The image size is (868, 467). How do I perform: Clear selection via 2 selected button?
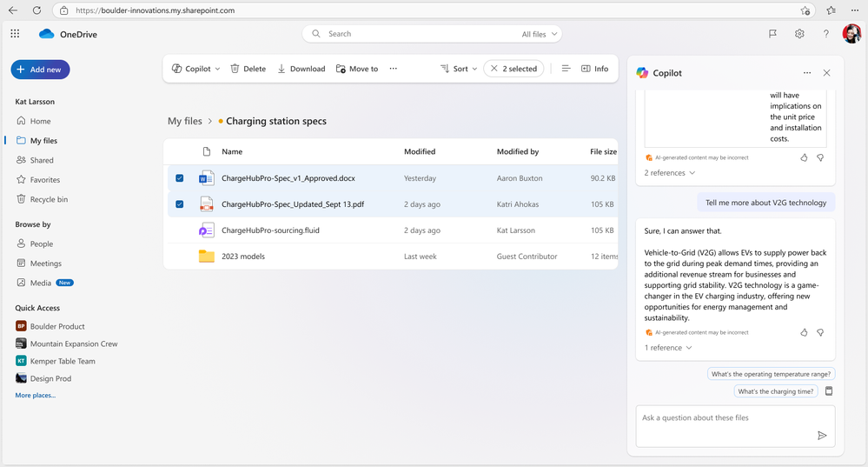(514, 69)
